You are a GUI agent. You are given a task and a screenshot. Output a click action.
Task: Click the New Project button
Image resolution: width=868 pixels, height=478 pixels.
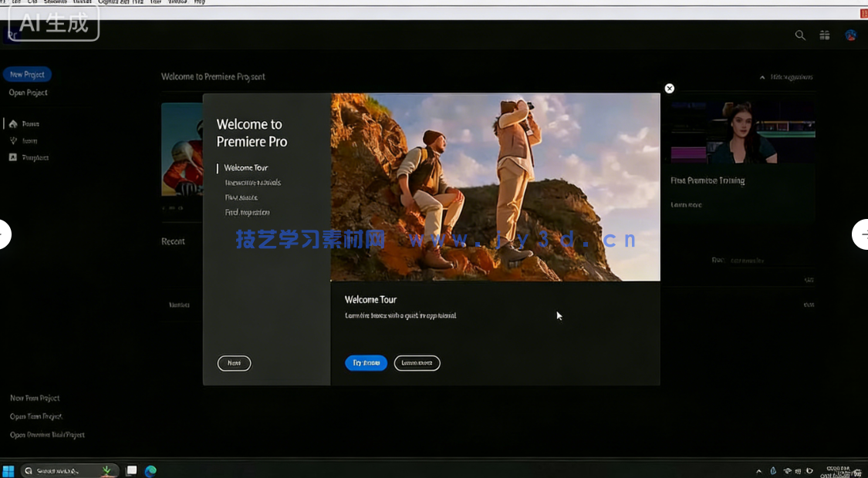click(x=27, y=74)
